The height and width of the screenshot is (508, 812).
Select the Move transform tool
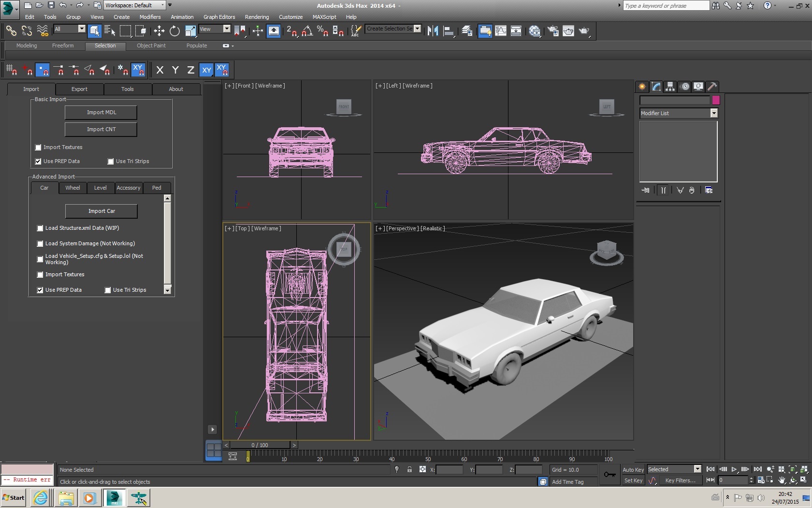click(x=159, y=31)
